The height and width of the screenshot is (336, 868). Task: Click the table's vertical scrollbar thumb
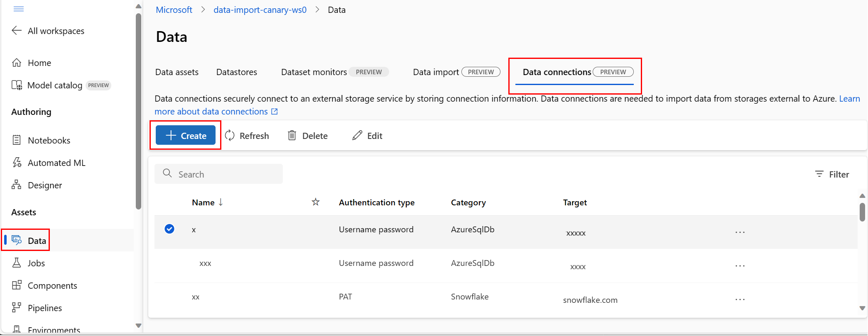(862, 212)
